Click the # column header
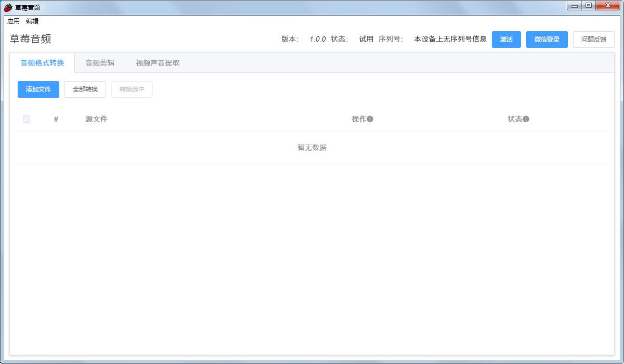The image size is (624, 364). [56, 119]
